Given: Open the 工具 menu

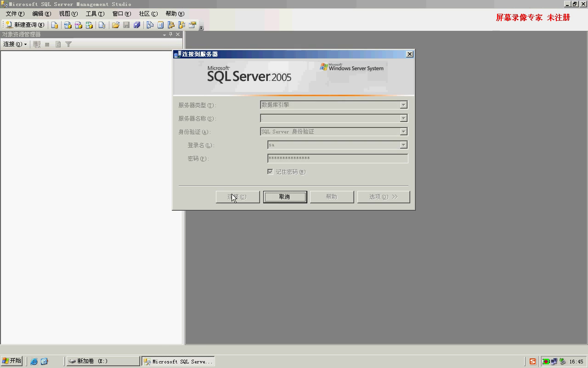Looking at the screenshot, I should (x=95, y=14).
